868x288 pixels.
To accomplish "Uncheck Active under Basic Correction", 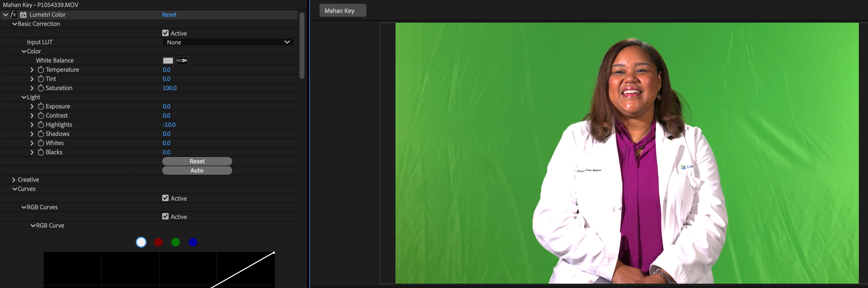I will (x=165, y=33).
